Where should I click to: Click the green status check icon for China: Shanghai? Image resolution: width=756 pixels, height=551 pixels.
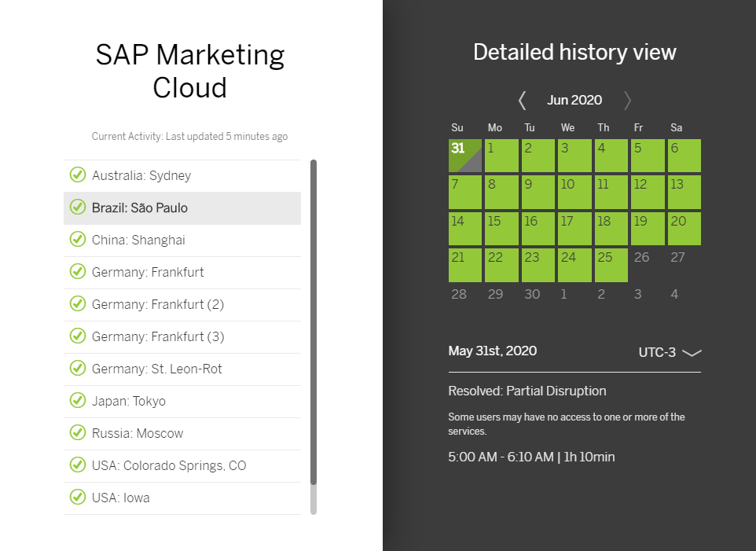78,239
